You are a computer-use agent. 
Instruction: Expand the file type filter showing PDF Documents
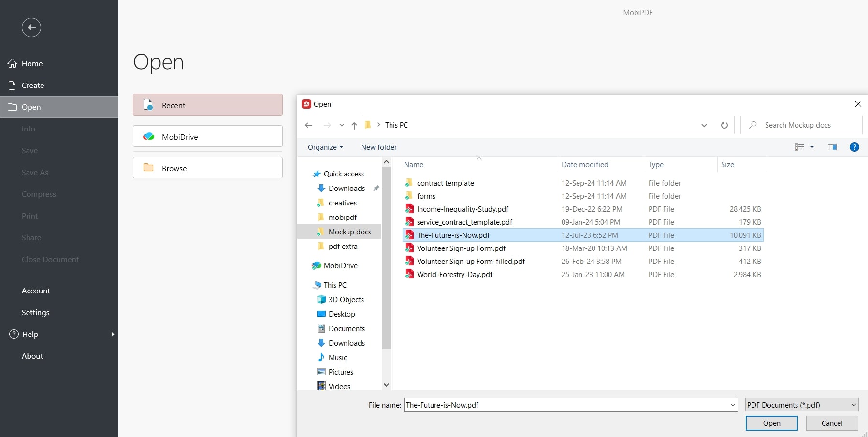[853, 405]
